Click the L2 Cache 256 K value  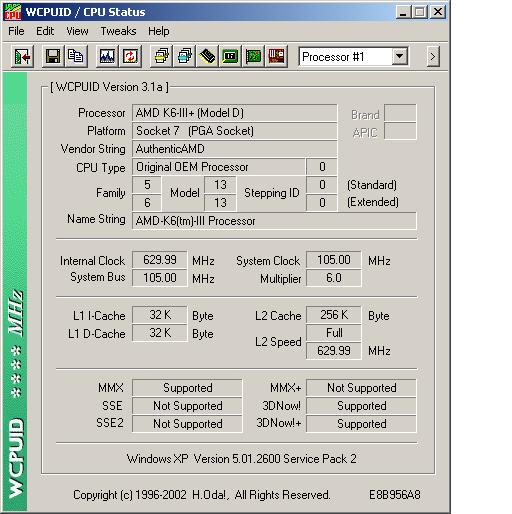(x=334, y=315)
